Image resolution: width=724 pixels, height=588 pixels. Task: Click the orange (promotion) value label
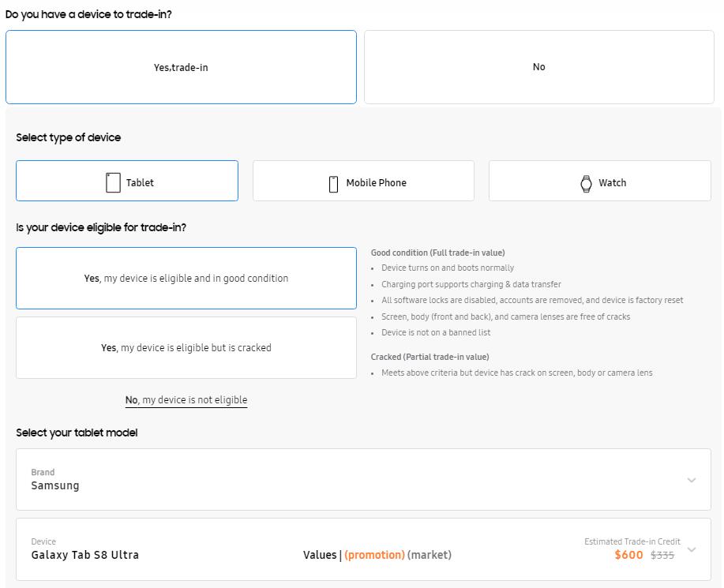click(374, 555)
